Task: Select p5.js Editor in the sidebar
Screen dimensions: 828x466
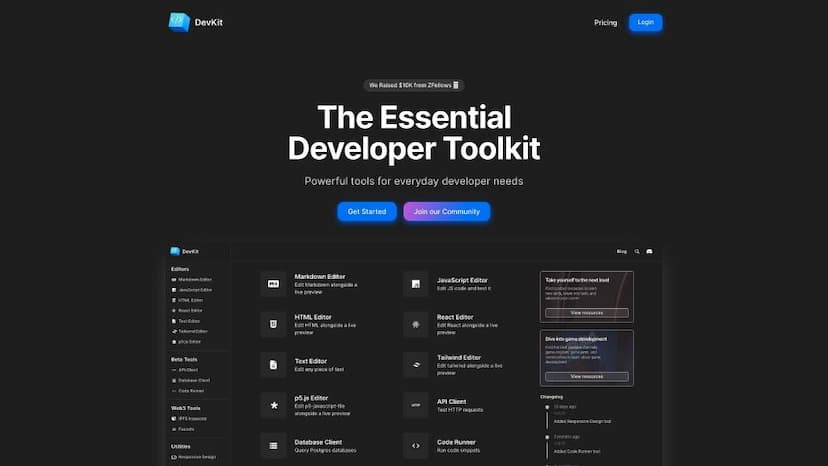Action: point(186,342)
